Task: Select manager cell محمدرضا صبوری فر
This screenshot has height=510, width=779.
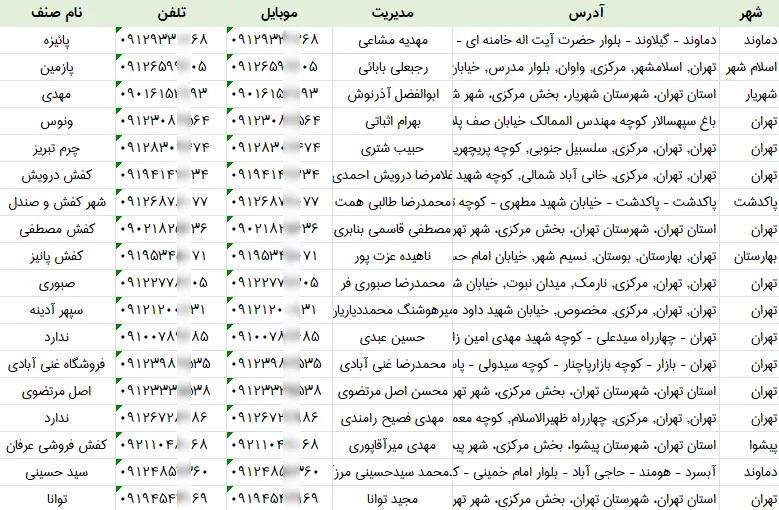Action: pos(392,283)
